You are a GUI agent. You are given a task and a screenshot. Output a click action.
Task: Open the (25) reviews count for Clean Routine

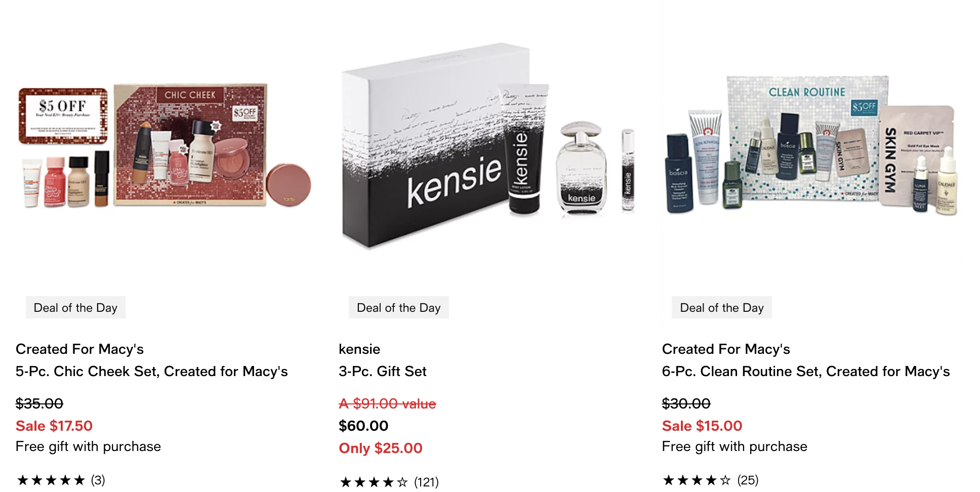pos(748,480)
